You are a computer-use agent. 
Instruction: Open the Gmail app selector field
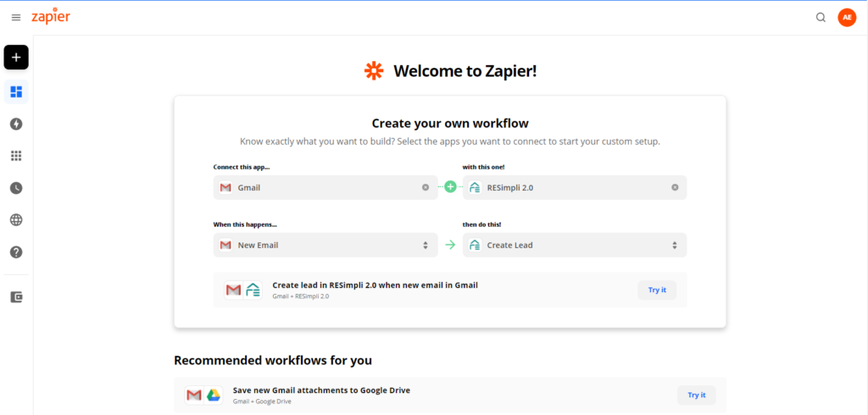pyautogui.click(x=325, y=187)
